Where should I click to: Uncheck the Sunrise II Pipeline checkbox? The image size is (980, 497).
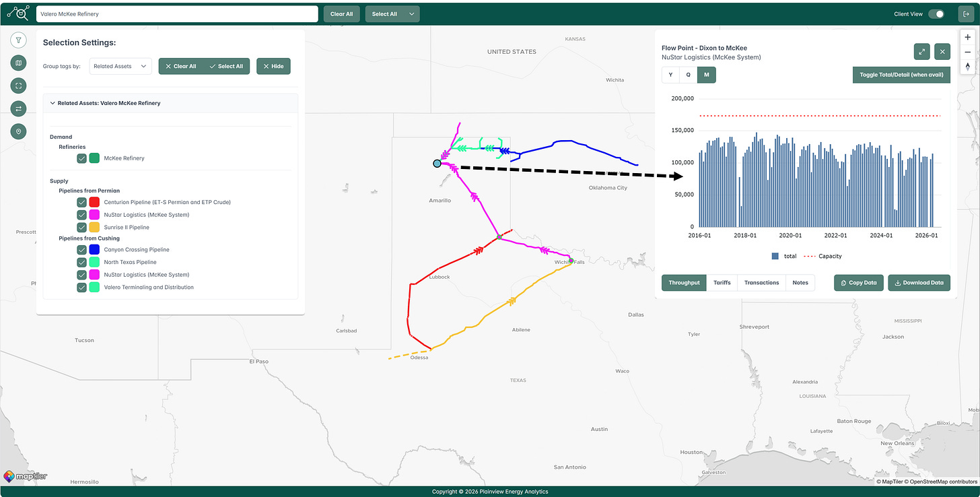tap(81, 228)
